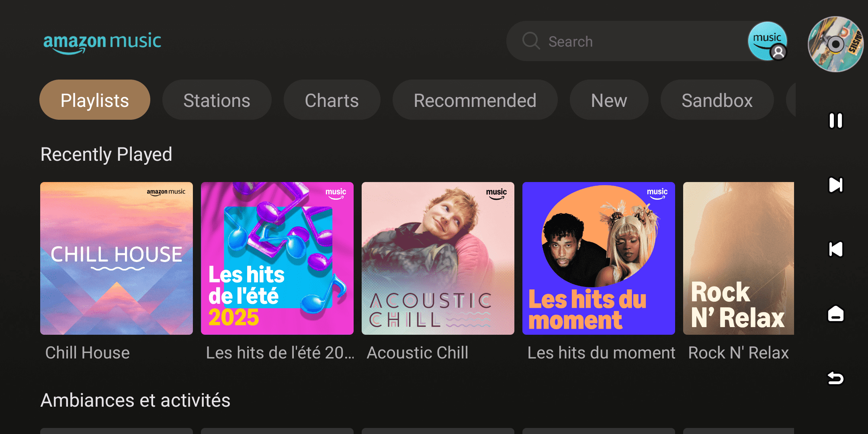Tap the back arrow icon
Image resolution: width=868 pixels, height=434 pixels.
click(x=836, y=378)
